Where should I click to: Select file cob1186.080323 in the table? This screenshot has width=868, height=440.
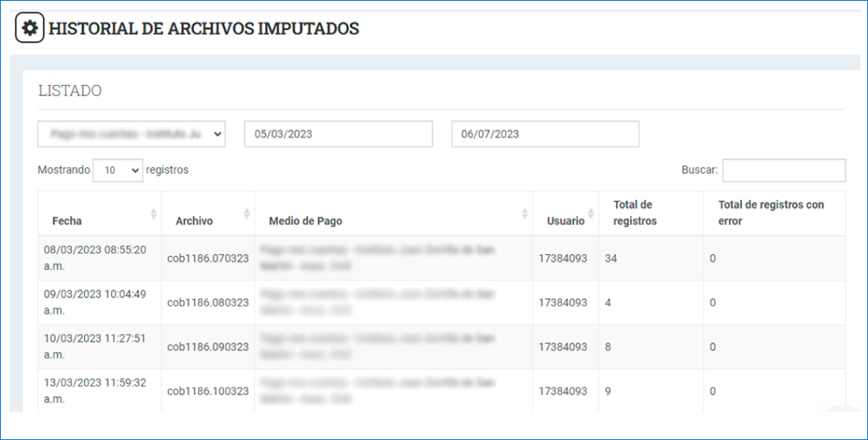click(x=208, y=303)
